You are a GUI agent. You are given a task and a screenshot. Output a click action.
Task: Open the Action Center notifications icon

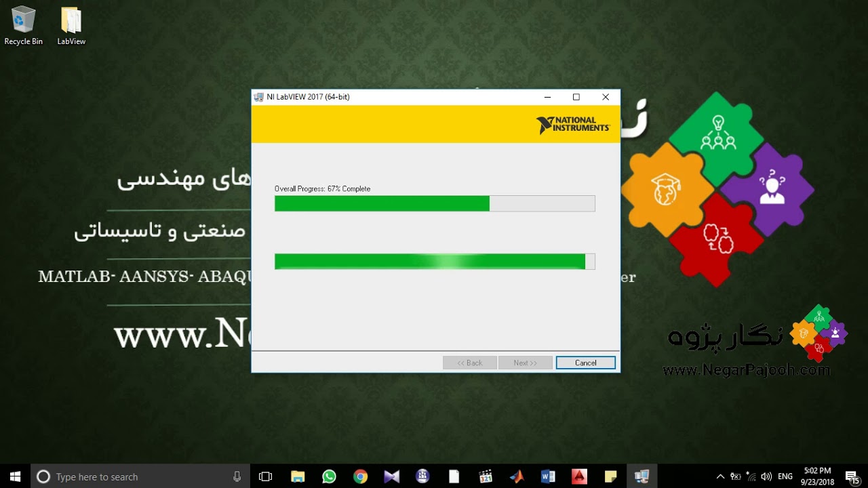click(852, 476)
